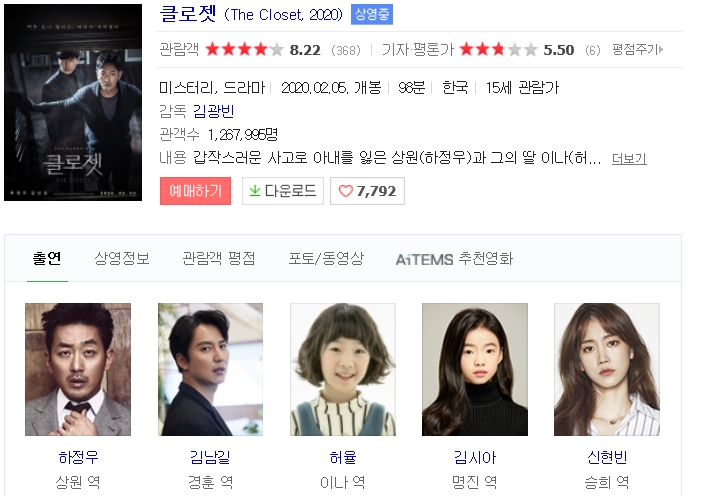Expand the synopsis with 더보기
This screenshot has height=496, width=720.
coord(629,159)
